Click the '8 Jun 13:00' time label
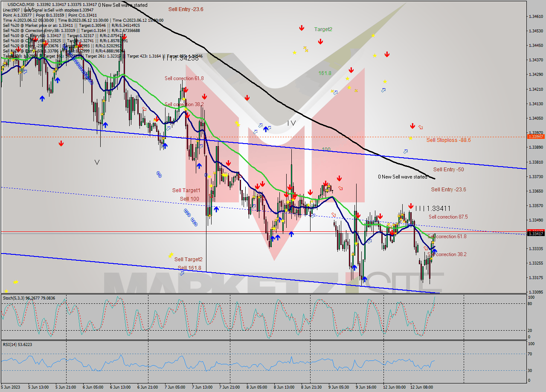Screen dimensions: 546x392 pos(283,387)
